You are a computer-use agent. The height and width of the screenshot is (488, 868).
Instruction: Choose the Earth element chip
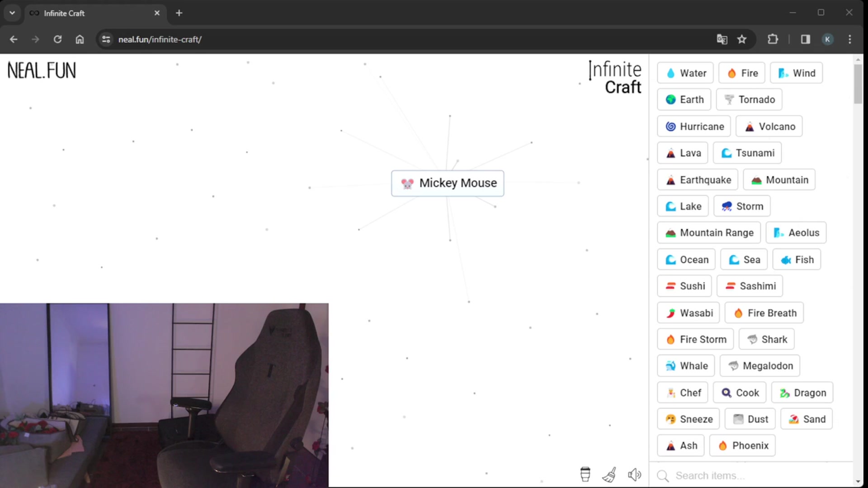[684, 99]
